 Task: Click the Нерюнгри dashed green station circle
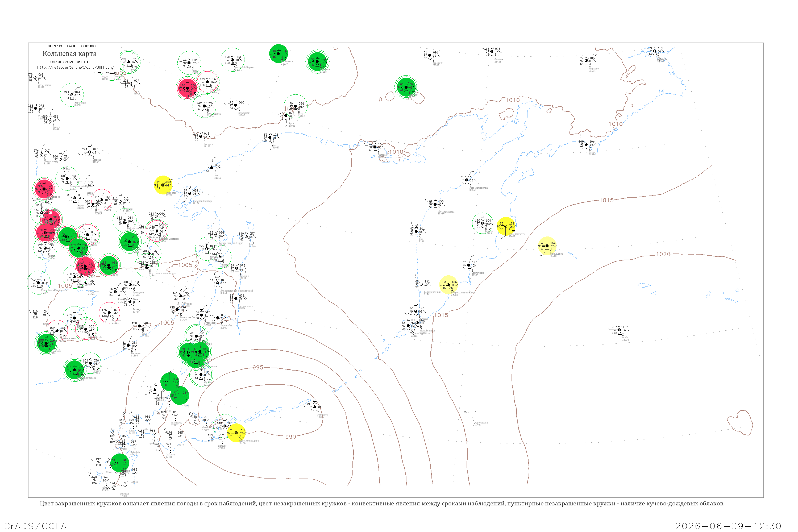[x=72, y=95]
